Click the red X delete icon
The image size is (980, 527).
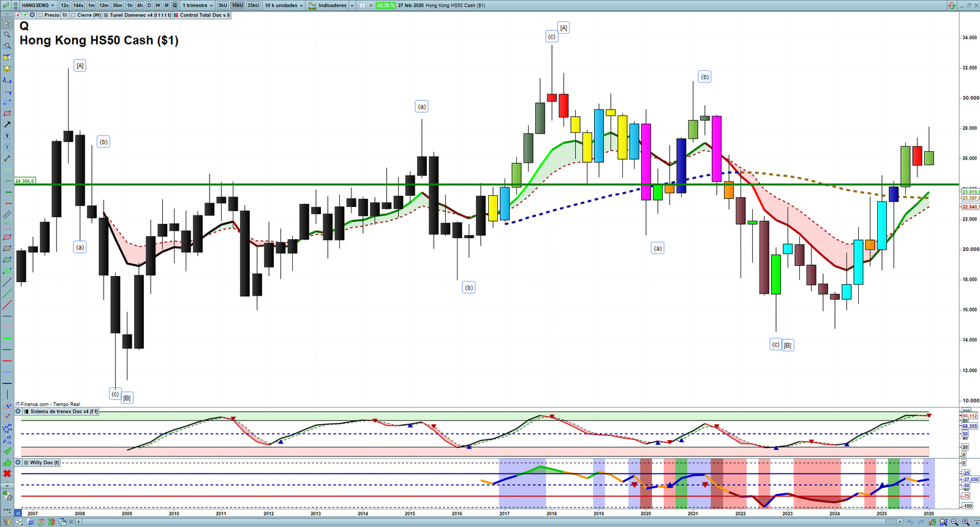7,473
